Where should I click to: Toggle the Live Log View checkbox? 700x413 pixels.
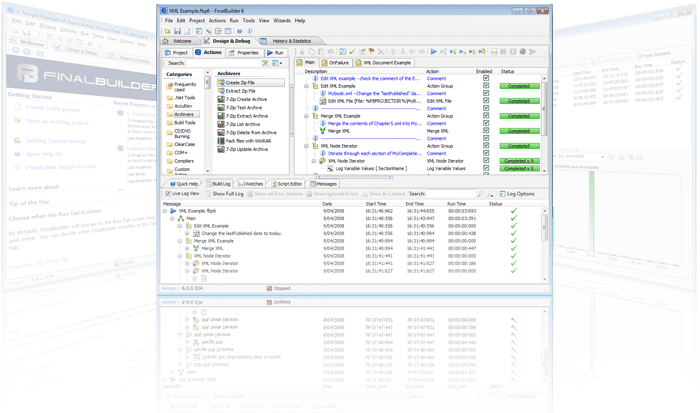pyautogui.click(x=168, y=194)
